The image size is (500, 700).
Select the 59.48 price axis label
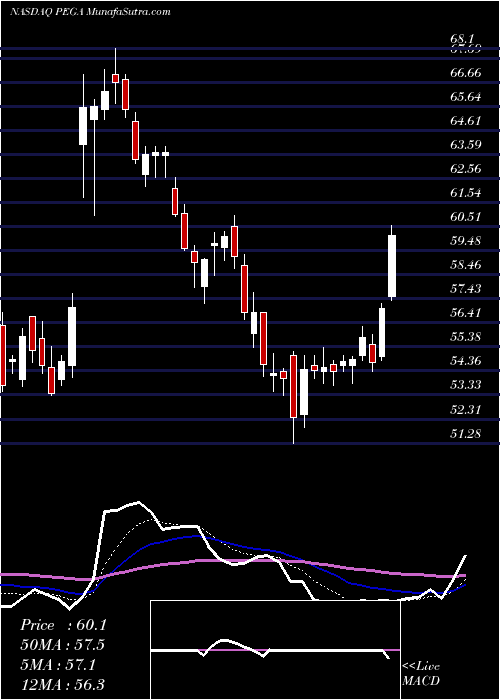[465, 241]
